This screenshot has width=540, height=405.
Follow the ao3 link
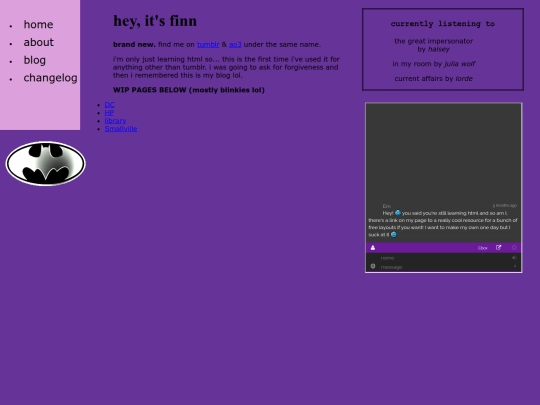[x=235, y=44]
